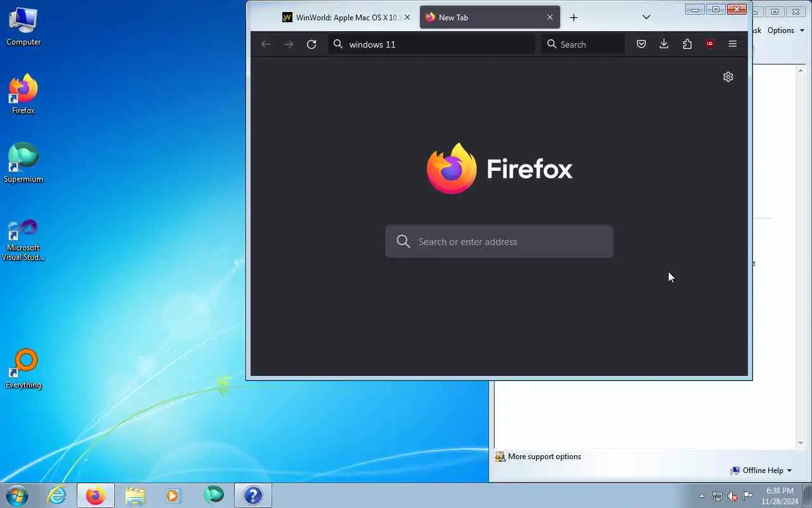Open the Firefox Downloads panel

[664, 44]
